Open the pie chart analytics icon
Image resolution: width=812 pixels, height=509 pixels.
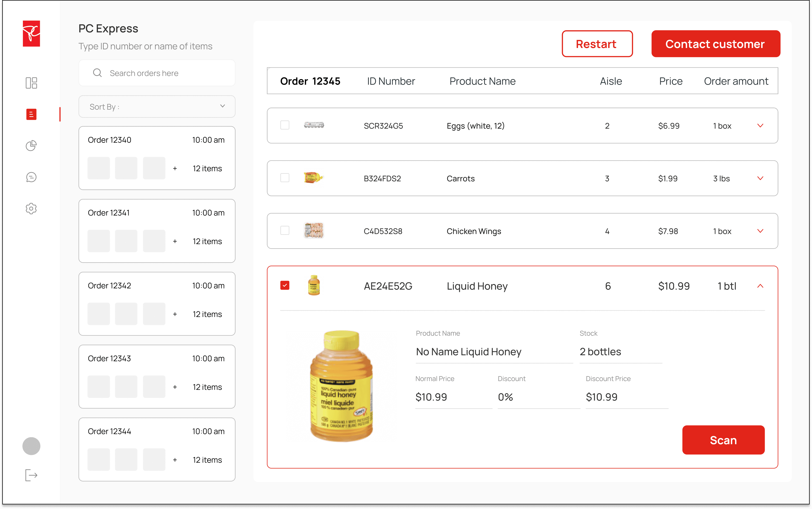click(x=31, y=145)
